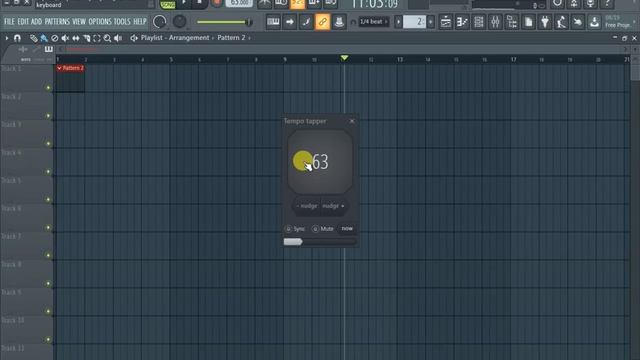This screenshot has height=360, width=640.
Task: Open the VIEW menu
Action: tap(79, 21)
